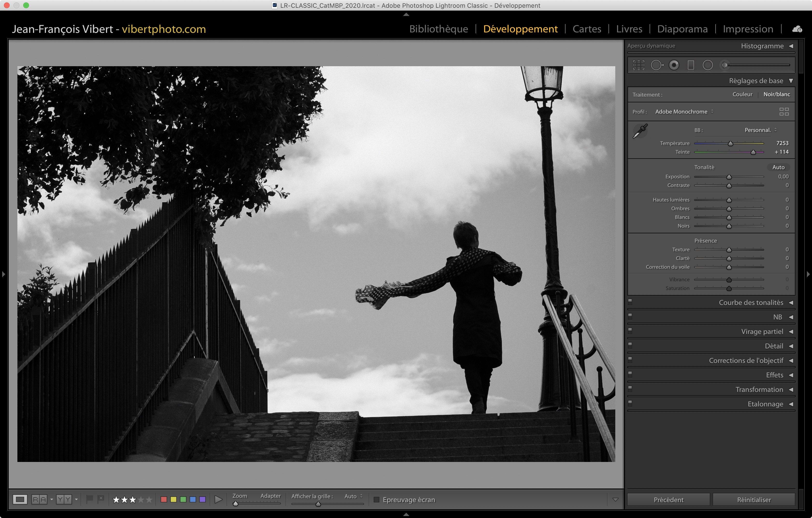The image size is (812, 518).
Task: Open the Impression module
Action: pos(747,29)
